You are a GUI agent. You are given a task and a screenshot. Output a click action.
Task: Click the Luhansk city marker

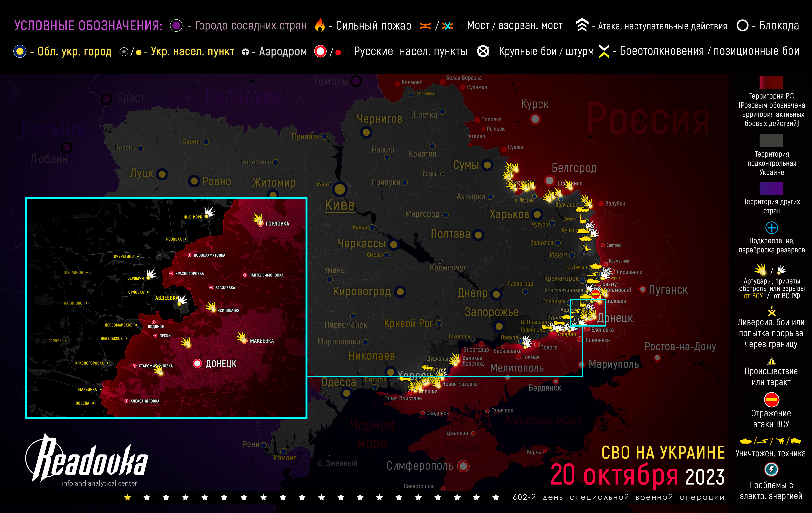[x=643, y=289]
